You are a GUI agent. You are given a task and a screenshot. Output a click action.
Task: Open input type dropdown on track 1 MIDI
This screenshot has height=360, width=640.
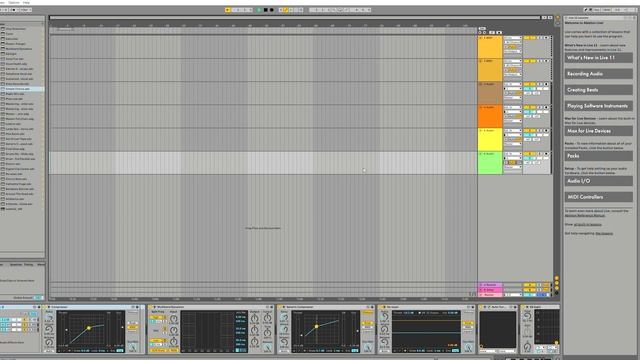513,38
